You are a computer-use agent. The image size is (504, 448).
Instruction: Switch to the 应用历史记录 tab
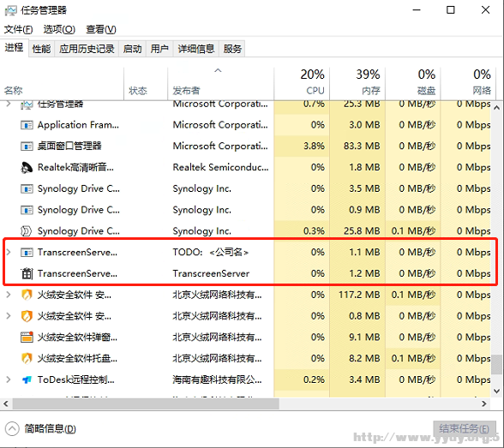tap(87, 49)
